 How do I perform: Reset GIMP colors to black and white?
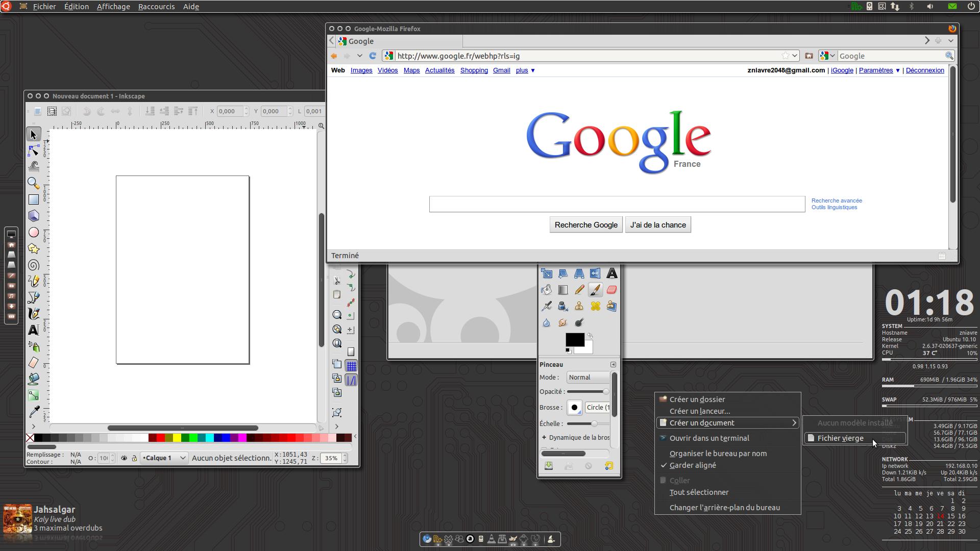coord(568,350)
